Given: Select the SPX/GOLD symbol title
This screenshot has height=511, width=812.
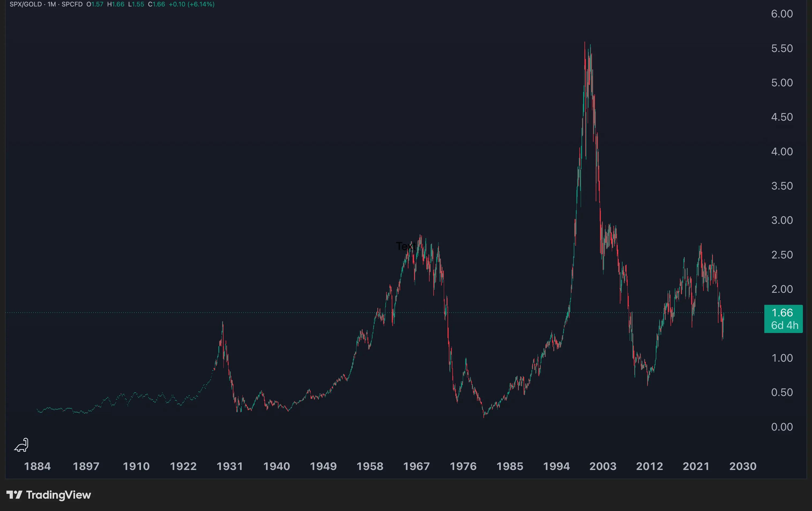Looking at the screenshot, I should pyautogui.click(x=26, y=4).
